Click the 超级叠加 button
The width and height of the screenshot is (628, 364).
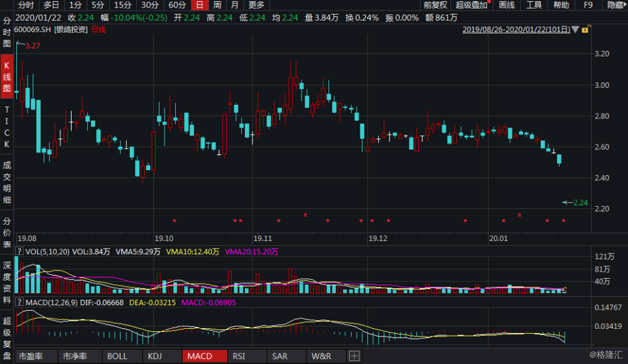(x=472, y=5)
